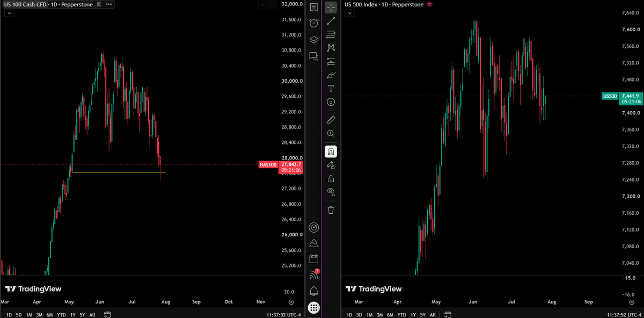Open Go to date on US 100 chart
The image size is (644, 318).
point(107,314)
